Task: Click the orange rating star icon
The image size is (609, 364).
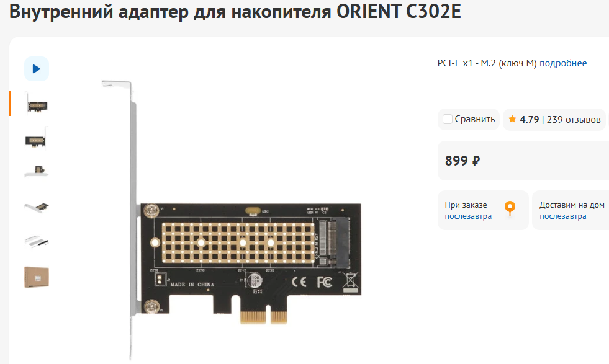Action: [x=512, y=118]
